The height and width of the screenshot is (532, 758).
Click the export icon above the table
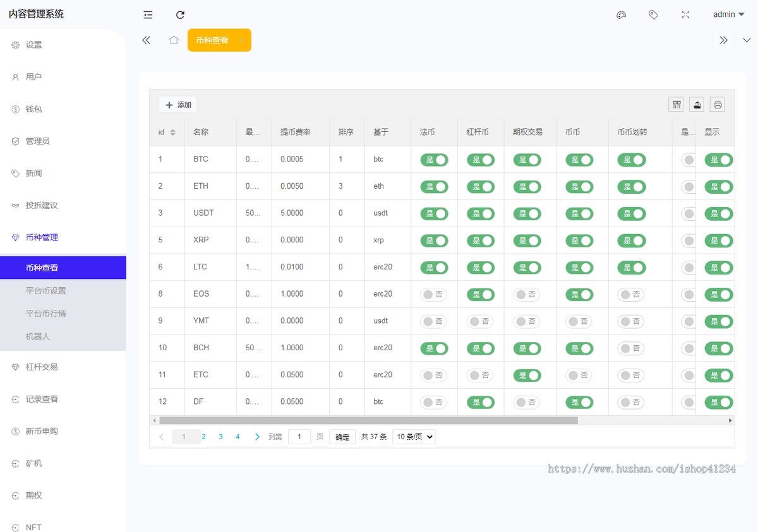[x=696, y=104]
